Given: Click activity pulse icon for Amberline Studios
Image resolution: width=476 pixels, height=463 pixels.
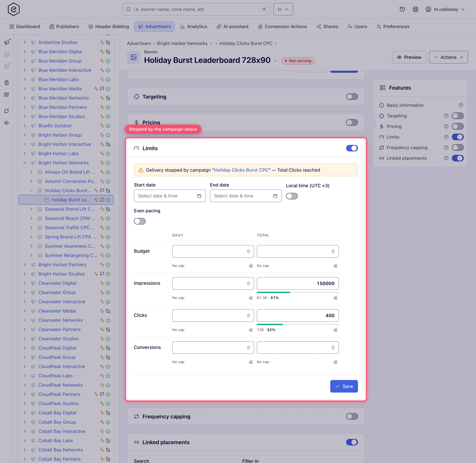Looking at the screenshot, I should click(x=102, y=42).
